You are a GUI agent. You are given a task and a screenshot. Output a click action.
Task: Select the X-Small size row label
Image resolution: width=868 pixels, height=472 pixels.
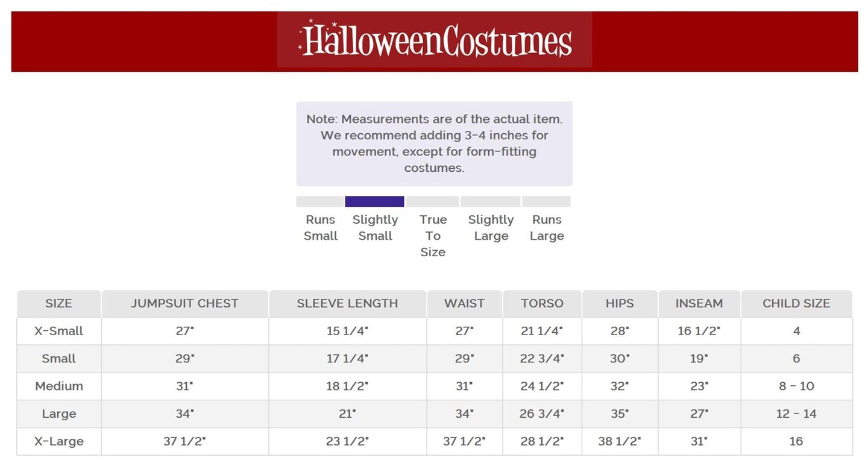click(x=58, y=331)
